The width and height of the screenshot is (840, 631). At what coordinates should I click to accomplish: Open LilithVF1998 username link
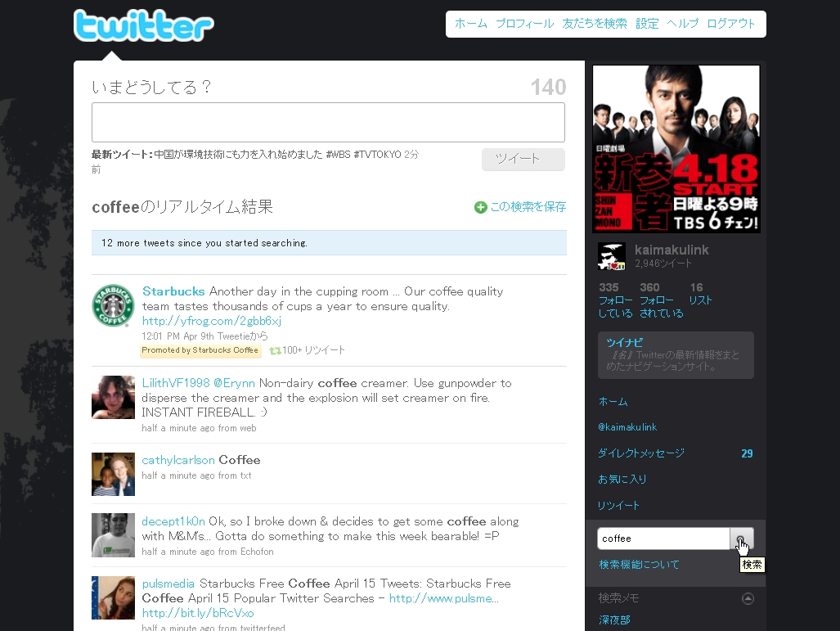pos(176,383)
